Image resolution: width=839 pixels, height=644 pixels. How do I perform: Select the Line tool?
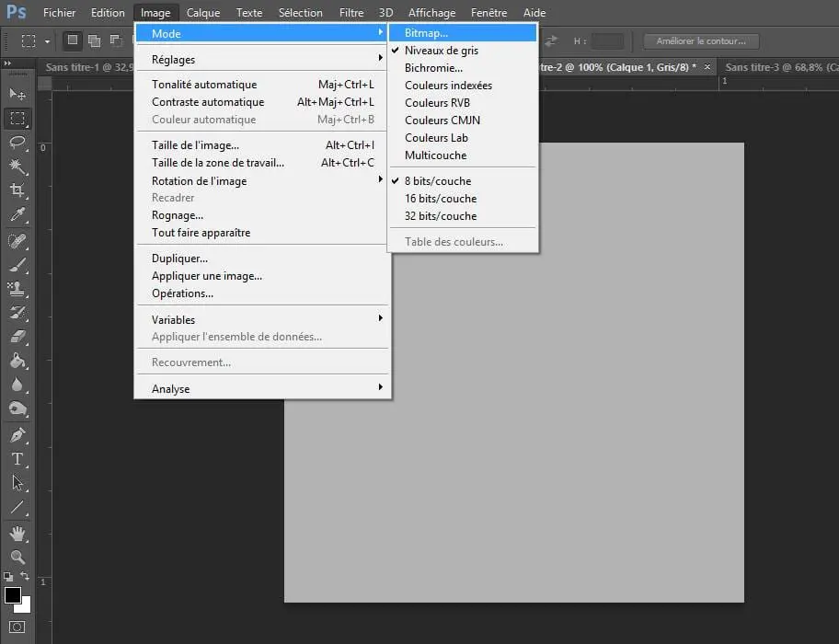tap(17, 507)
